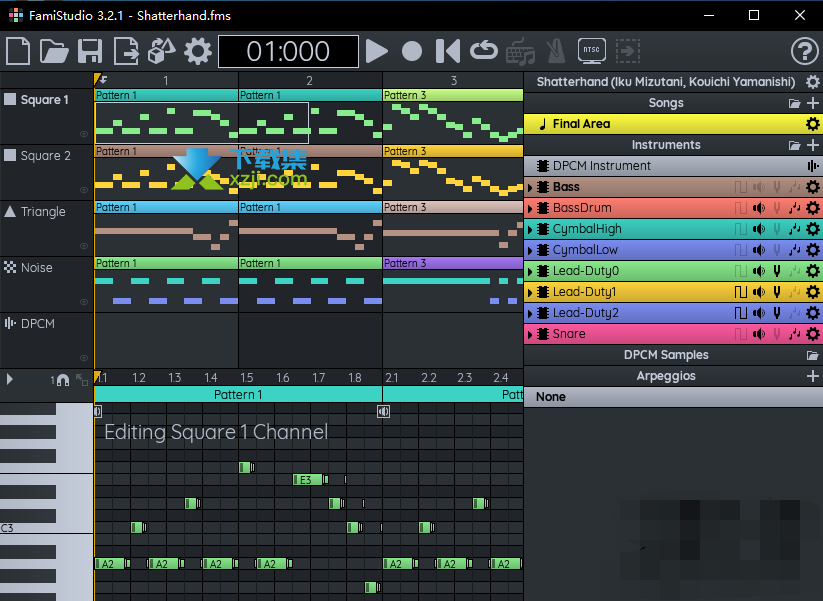Expand the CymbalHigh instrument
This screenshot has width=823, height=601.
[530, 229]
